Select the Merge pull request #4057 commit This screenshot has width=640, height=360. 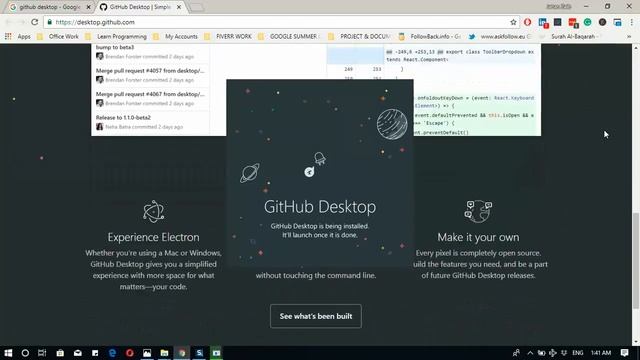tap(150, 75)
